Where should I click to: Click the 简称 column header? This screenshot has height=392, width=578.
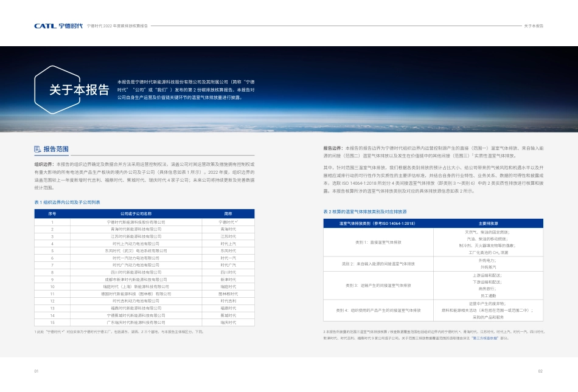[228, 214]
